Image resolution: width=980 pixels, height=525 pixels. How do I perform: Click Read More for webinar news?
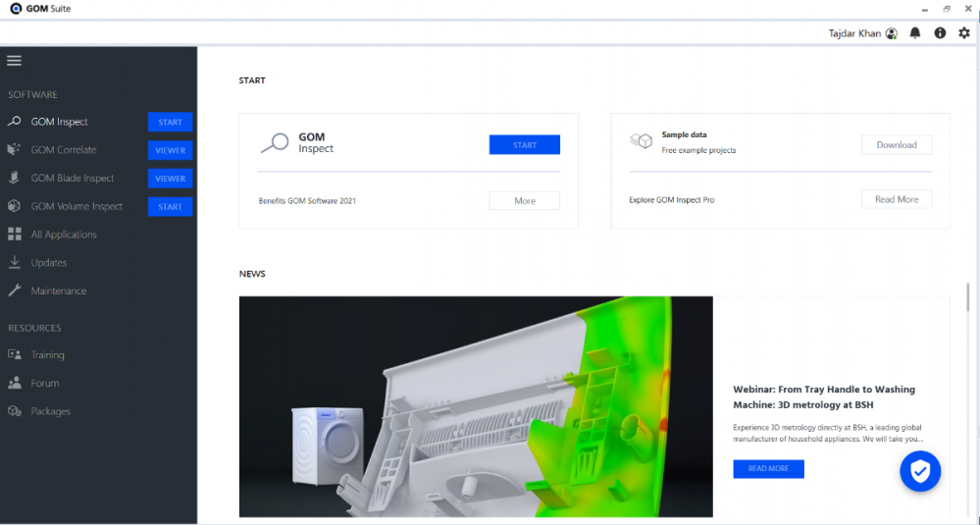(x=768, y=469)
